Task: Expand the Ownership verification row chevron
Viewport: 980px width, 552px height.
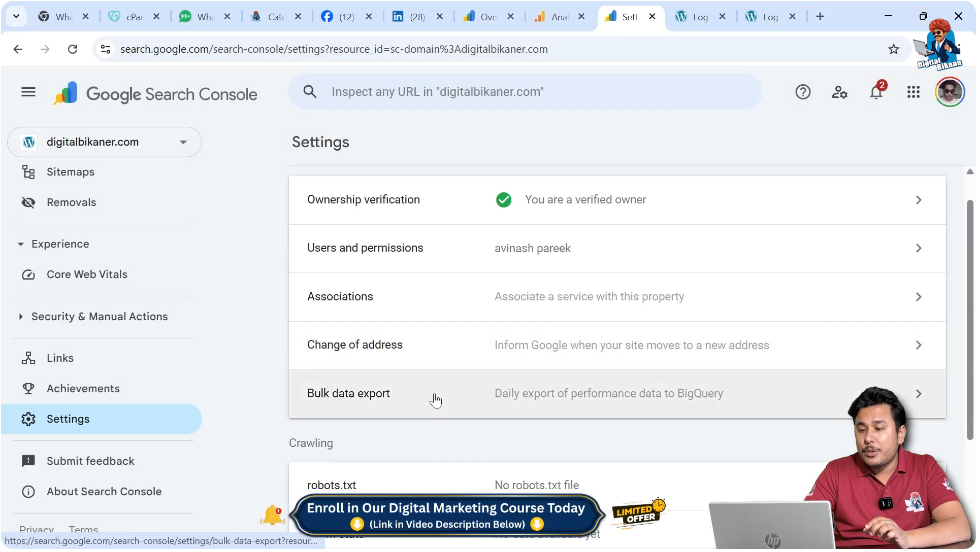Action: [x=918, y=200]
